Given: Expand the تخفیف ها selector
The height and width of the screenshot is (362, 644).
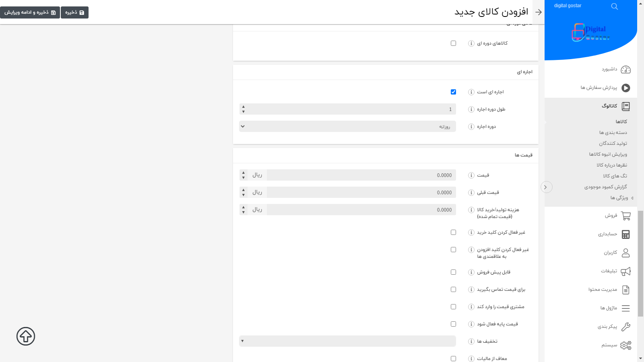Looking at the screenshot, I should (x=347, y=341).
